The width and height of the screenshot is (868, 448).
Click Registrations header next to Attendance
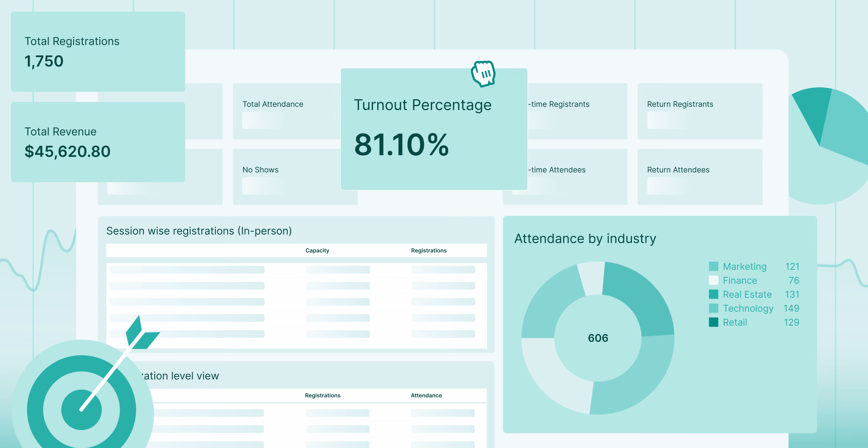coord(323,395)
